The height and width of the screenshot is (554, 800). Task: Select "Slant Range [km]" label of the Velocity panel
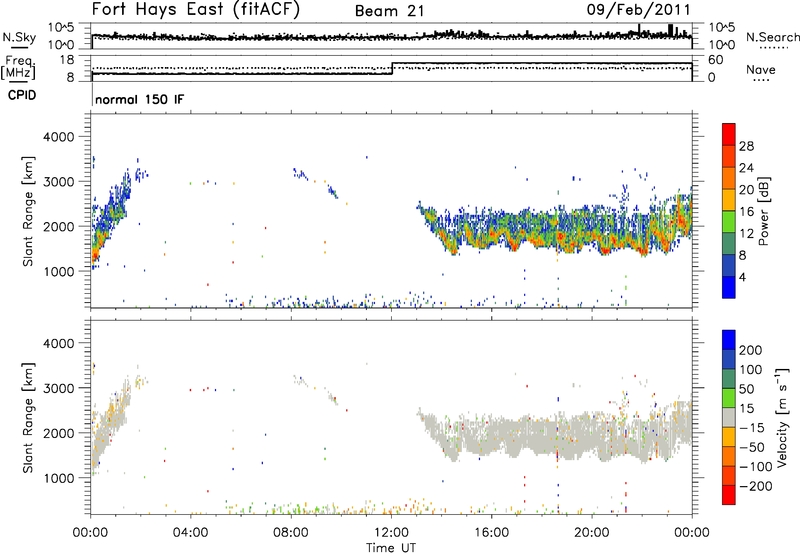[28, 418]
